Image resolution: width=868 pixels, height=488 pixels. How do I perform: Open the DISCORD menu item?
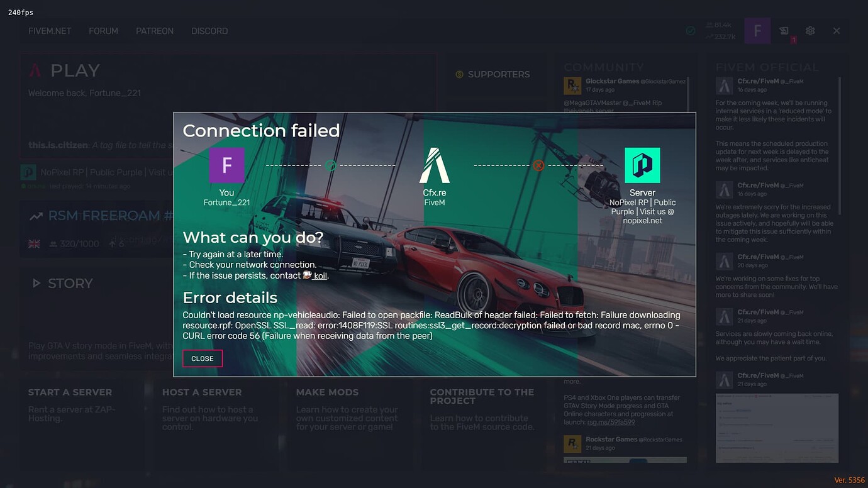coord(209,31)
